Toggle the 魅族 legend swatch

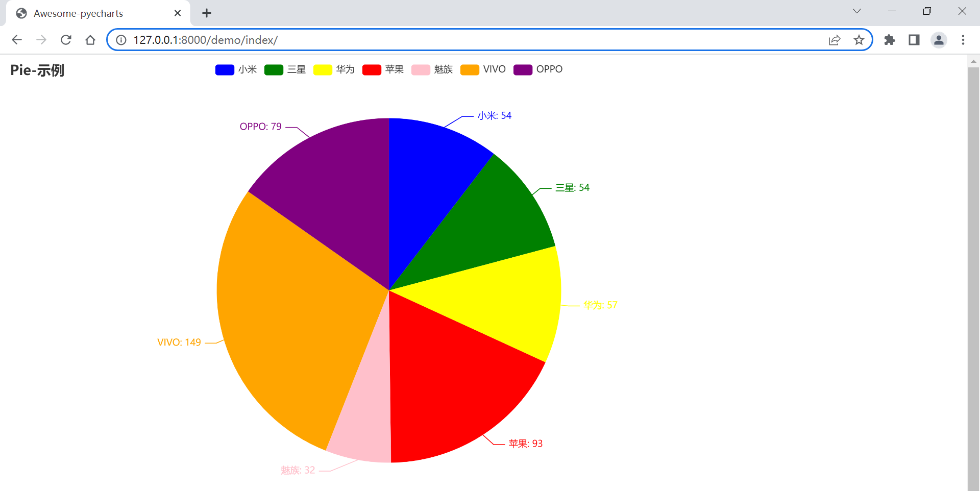(x=421, y=69)
